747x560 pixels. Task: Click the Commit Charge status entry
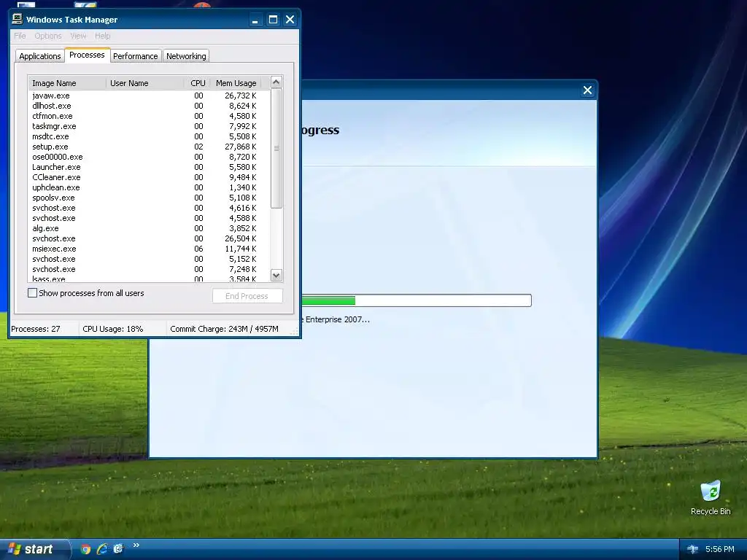(225, 329)
